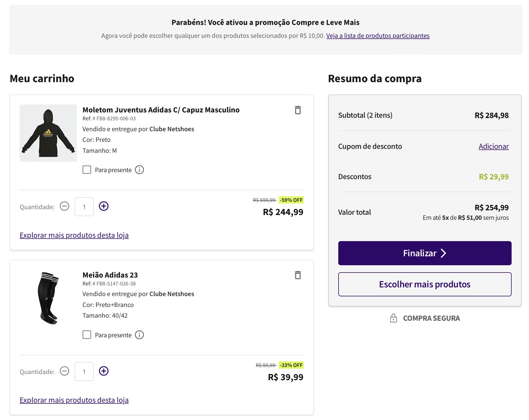
Task: Decrease quantity of Moletom Juventus
Action: [x=65, y=206]
